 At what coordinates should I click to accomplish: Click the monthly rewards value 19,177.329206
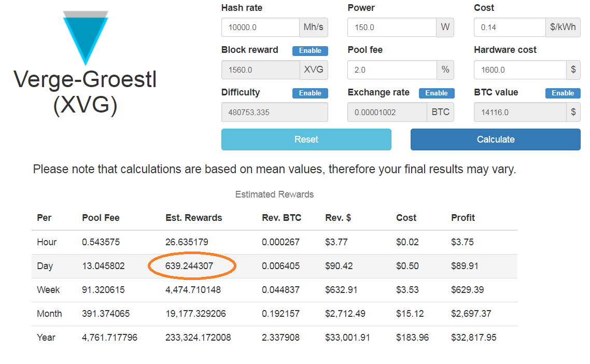point(195,314)
